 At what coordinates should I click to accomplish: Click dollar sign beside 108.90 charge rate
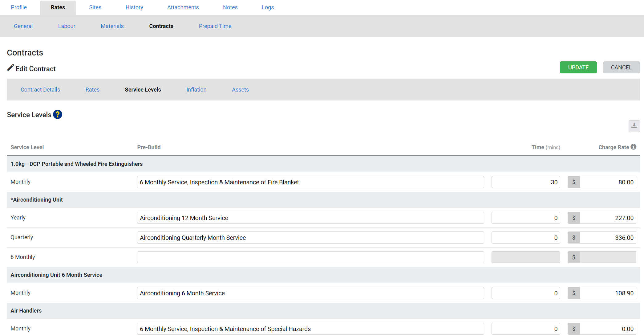coord(574,293)
